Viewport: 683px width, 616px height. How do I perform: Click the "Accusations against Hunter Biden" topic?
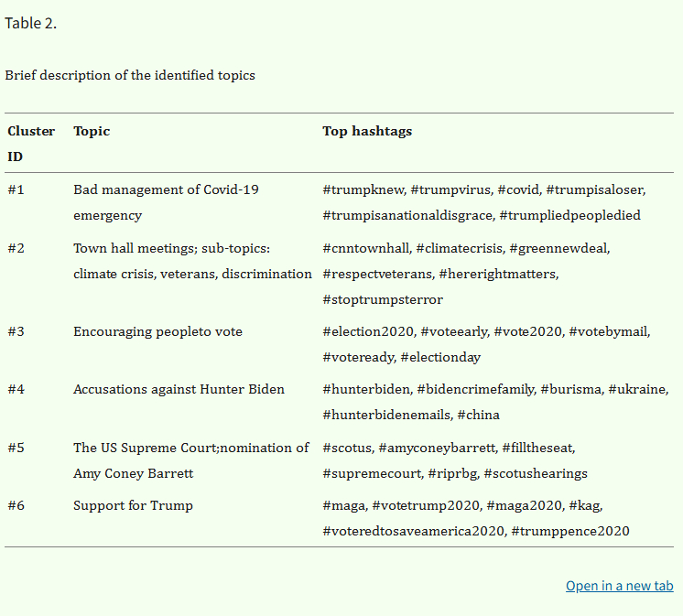point(179,389)
